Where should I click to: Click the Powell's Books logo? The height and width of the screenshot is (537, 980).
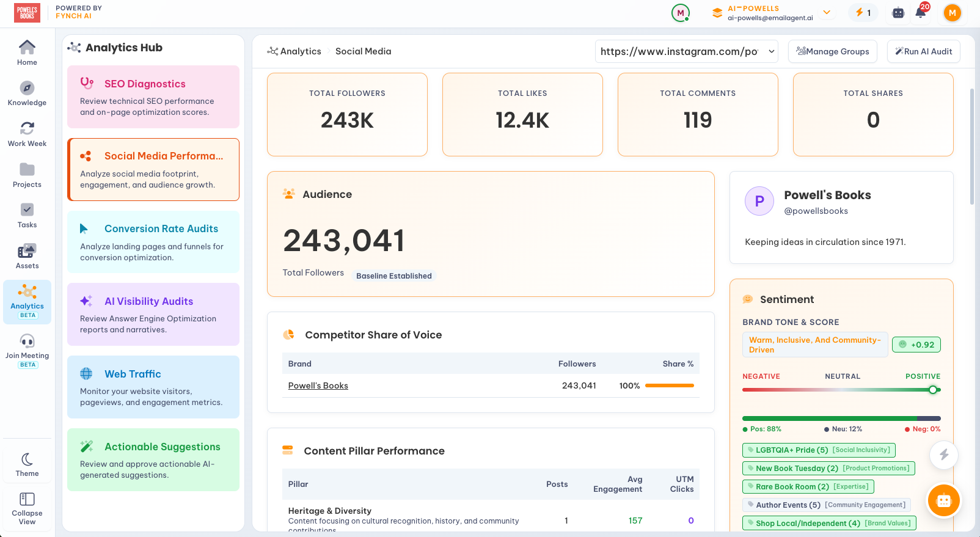pos(27,12)
